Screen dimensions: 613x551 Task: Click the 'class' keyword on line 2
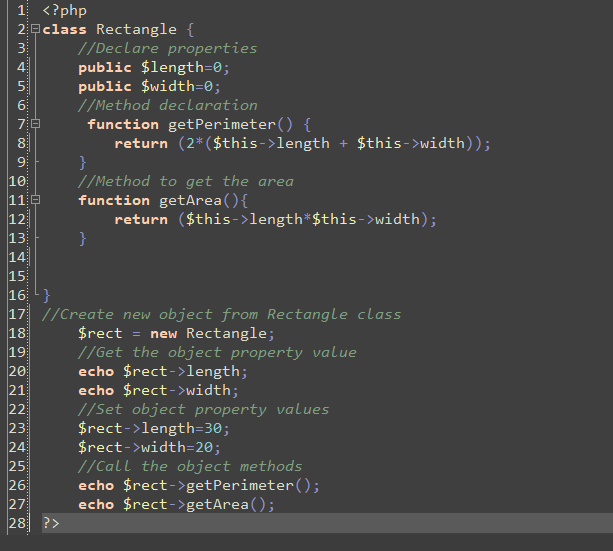coord(65,29)
